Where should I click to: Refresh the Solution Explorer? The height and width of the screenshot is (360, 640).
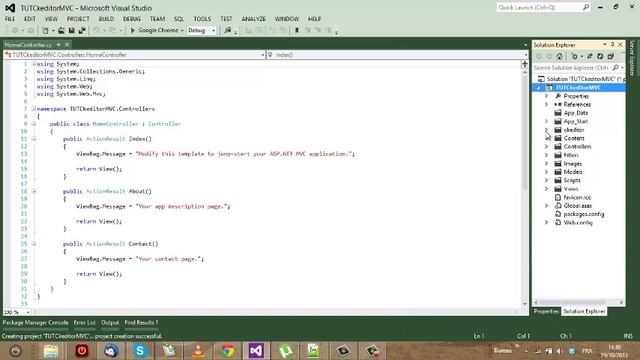tap(600, 56)
